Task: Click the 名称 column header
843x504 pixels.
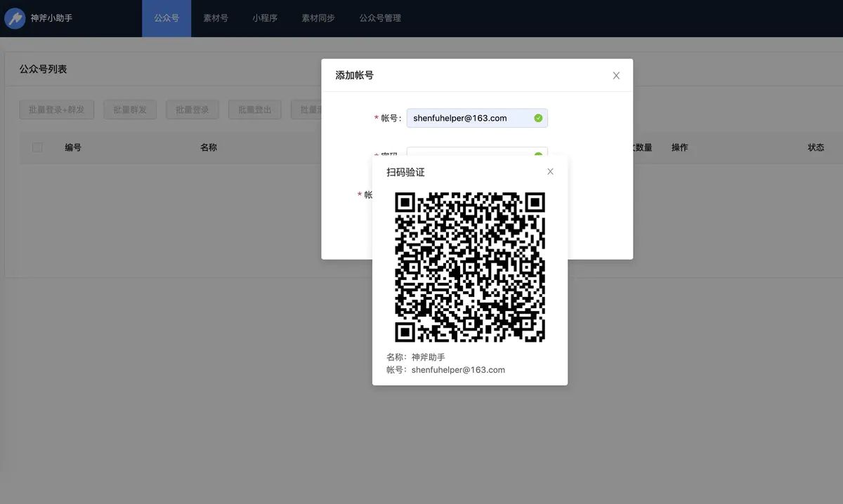Action: point(209,147)
